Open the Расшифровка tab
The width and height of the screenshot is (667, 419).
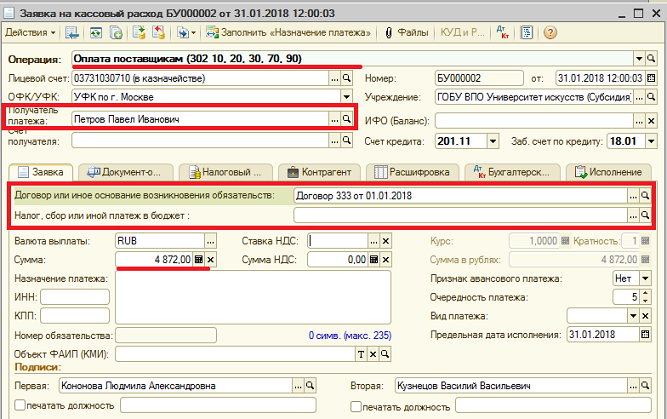click(412, 172)
